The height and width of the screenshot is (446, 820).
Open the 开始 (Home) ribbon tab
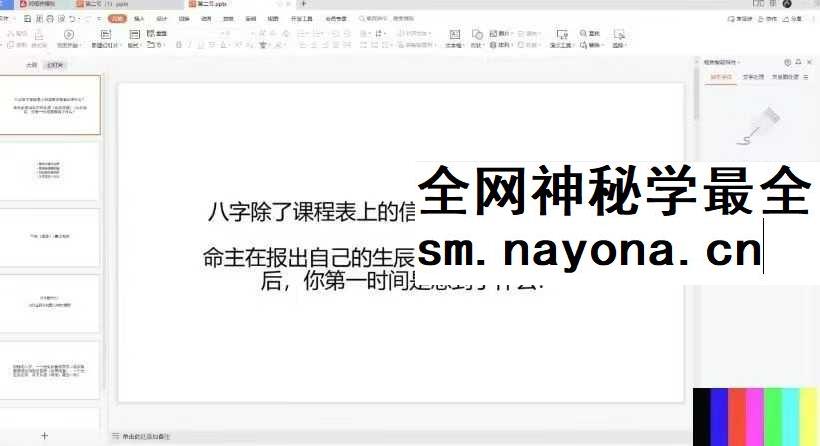click(118, 19)
